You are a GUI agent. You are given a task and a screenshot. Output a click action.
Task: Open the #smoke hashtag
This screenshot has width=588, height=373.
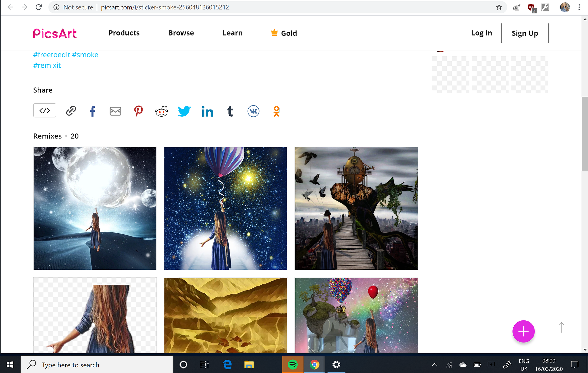(85, 55)
